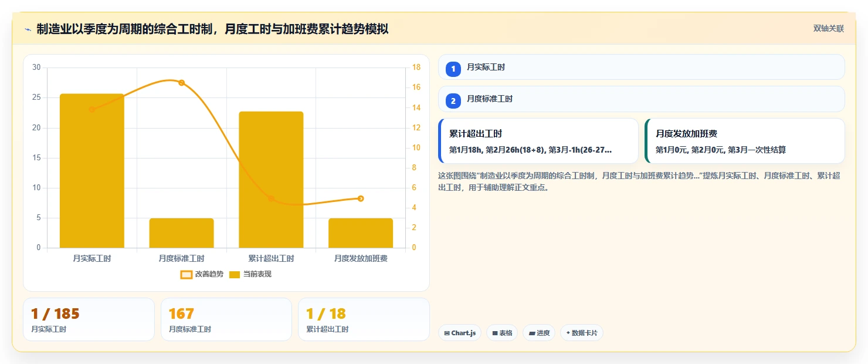This screenshot has width=868, height=364.
Task: Click the 167 月度标准工时 stat card
Action: click(226, 319)
